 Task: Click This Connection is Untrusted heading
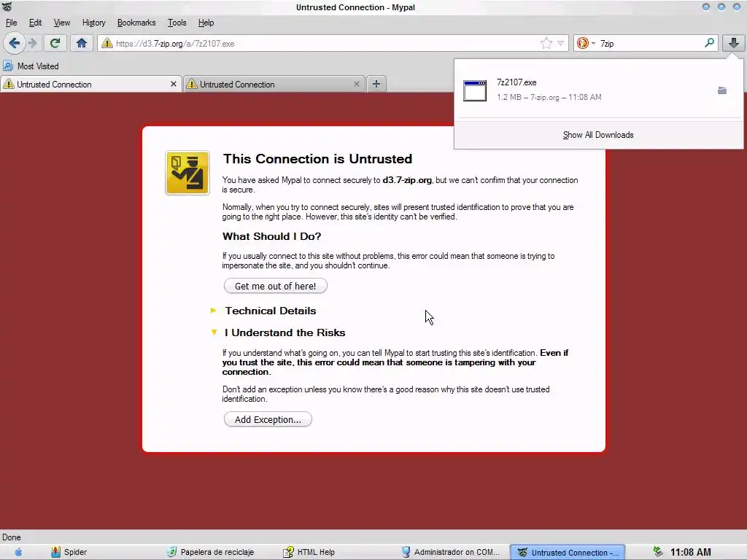click(x=318, y=158)
